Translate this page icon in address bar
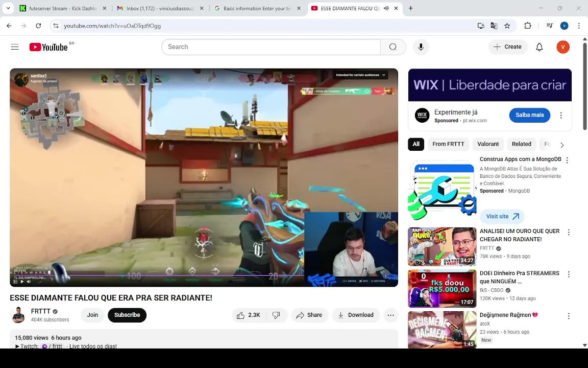 (x=494, y=26)
